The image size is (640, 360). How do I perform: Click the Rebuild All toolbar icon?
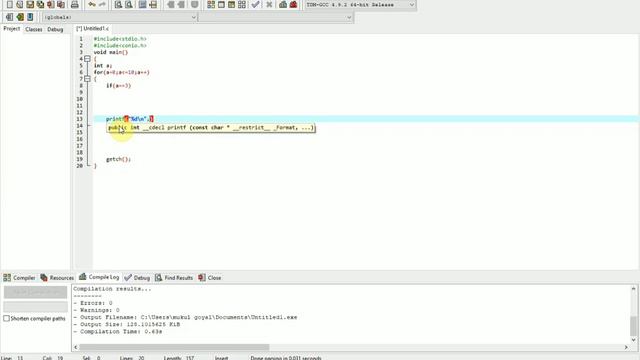tap(242, 4)
